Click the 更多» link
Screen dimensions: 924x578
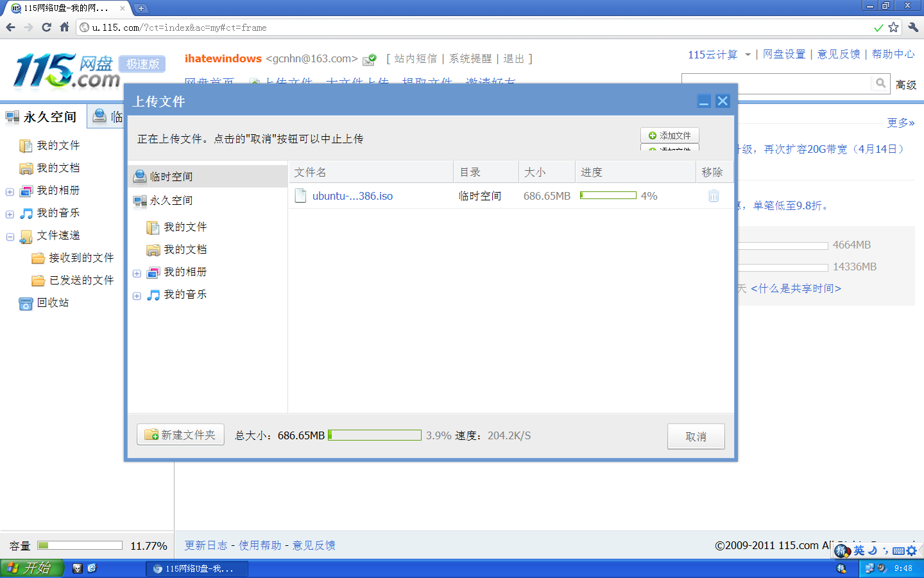tap(901, 123)
